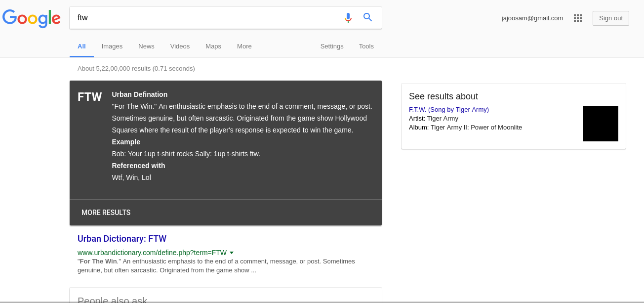This screenshot has height=303, width=644.
Task: Click MORE RESULTS in the dark card
Action: (x=106, y=213)
